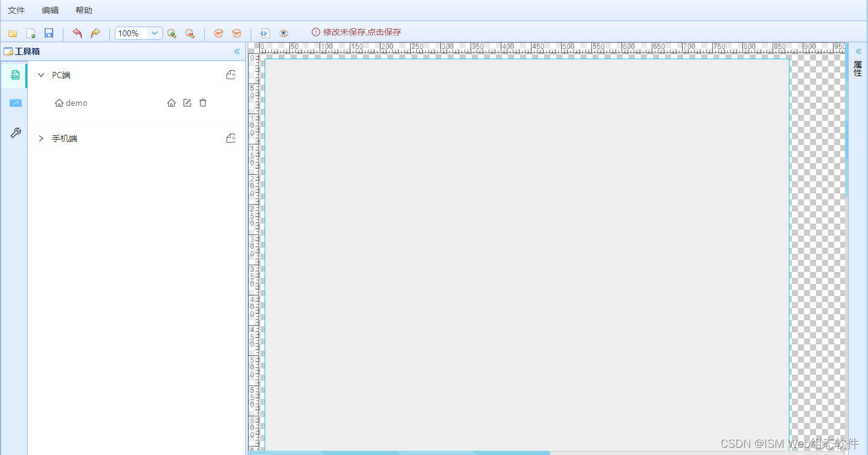Click the first rotate 90° icon
The width and height of the screenshot is (868, 455).
pyautogui.click(x=219, y=33)
